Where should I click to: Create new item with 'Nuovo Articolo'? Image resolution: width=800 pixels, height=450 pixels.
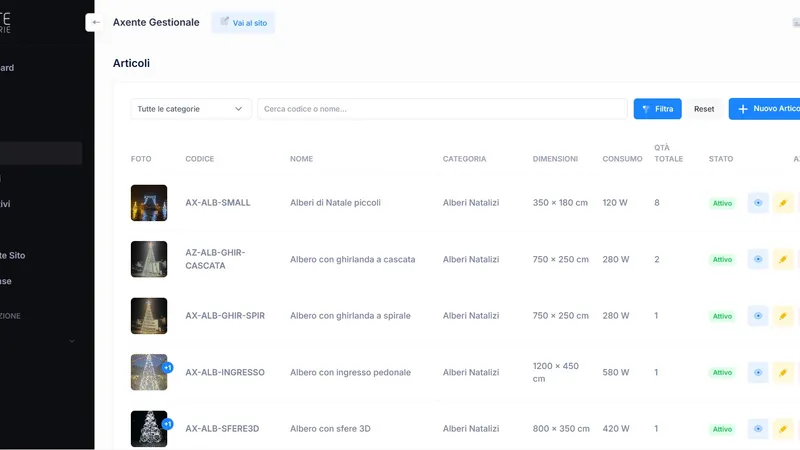[765, 109]
